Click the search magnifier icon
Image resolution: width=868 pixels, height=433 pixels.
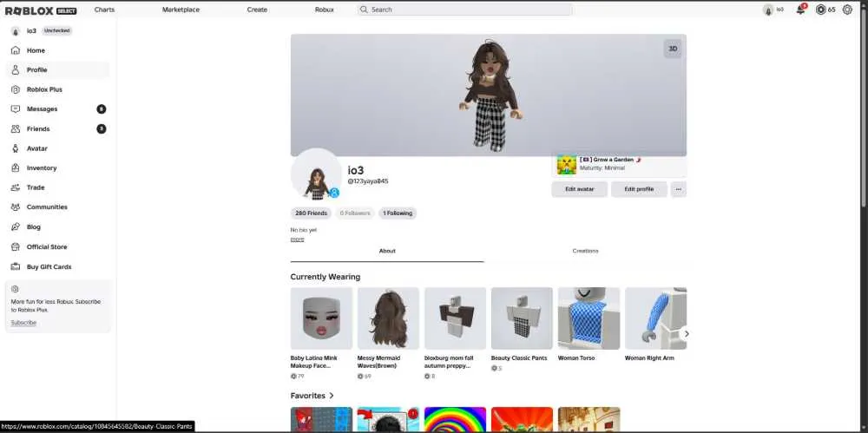364,10
